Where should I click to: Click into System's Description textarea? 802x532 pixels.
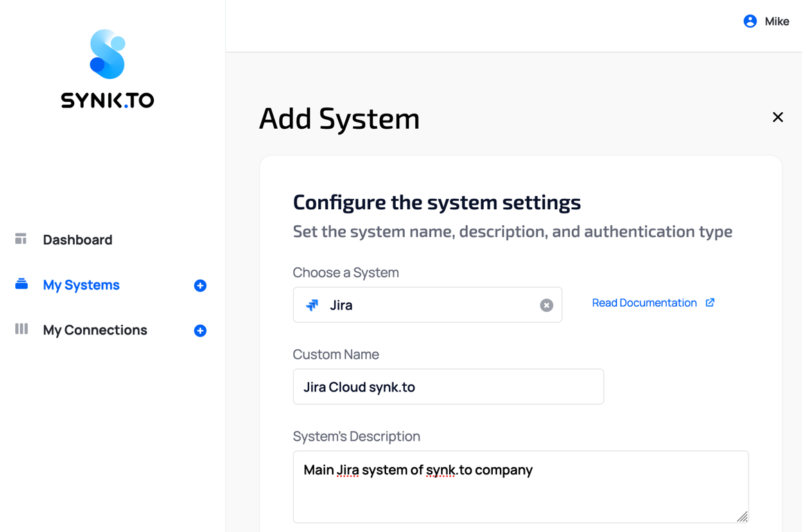(x=521, y=487)
